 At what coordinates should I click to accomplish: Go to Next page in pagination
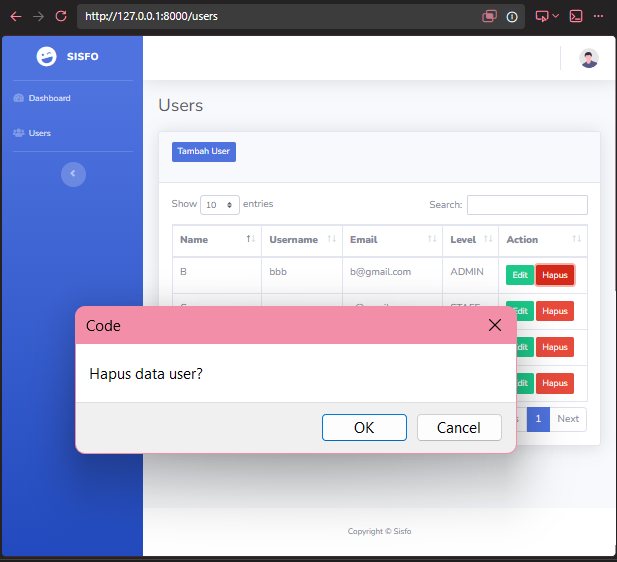(x=568, y=419)
